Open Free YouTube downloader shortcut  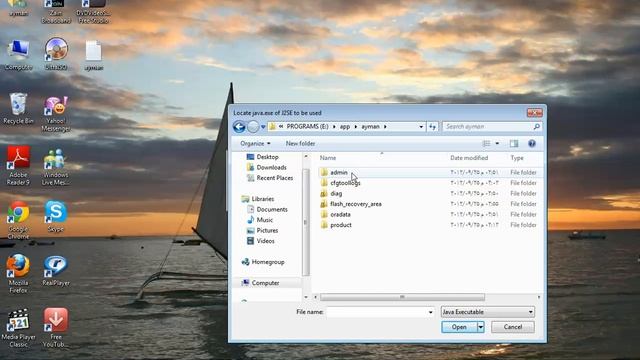(56, 328)
